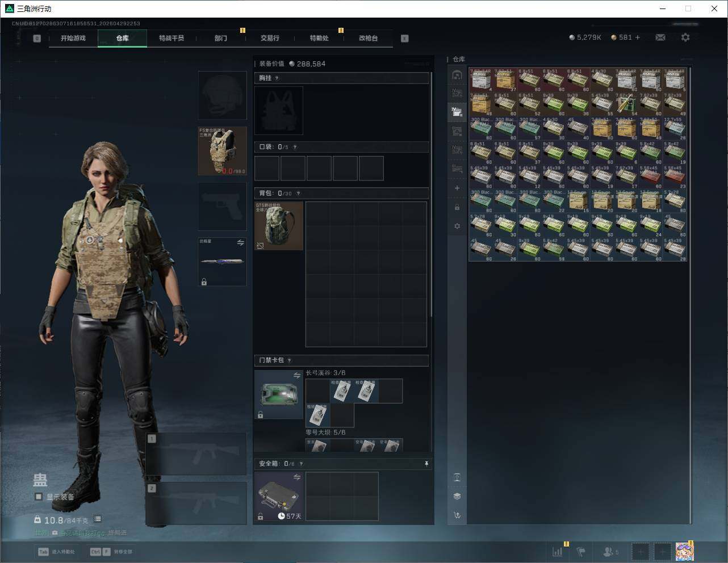Click the empty chest rig slot
728x563 pixels.
click(x=279, y=111)
